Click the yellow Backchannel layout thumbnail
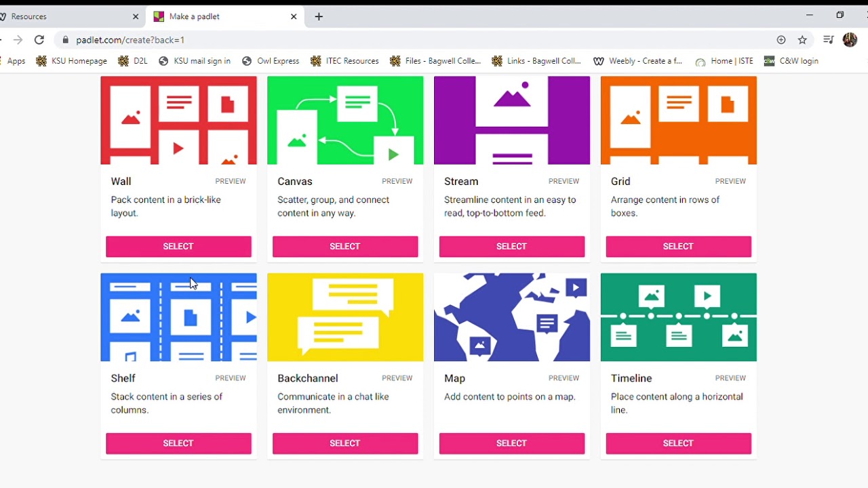 click(x=345, y=317)
